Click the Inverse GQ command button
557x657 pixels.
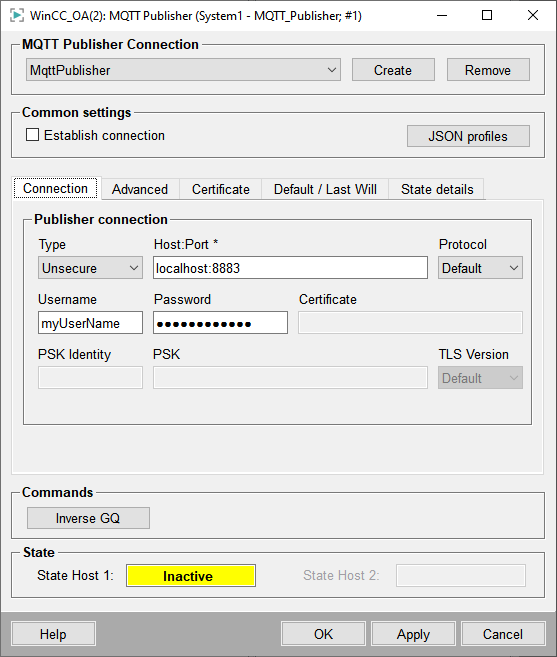pos(88,518)
